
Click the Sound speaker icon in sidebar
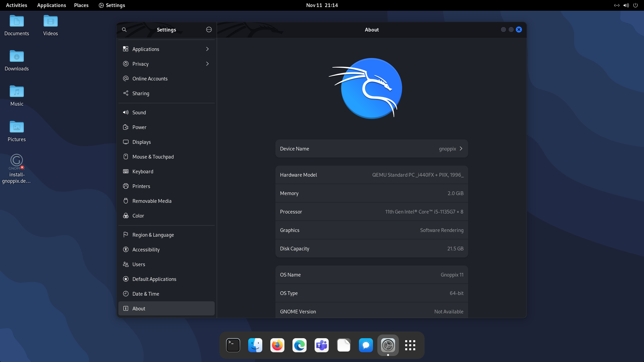coord(126,112)
